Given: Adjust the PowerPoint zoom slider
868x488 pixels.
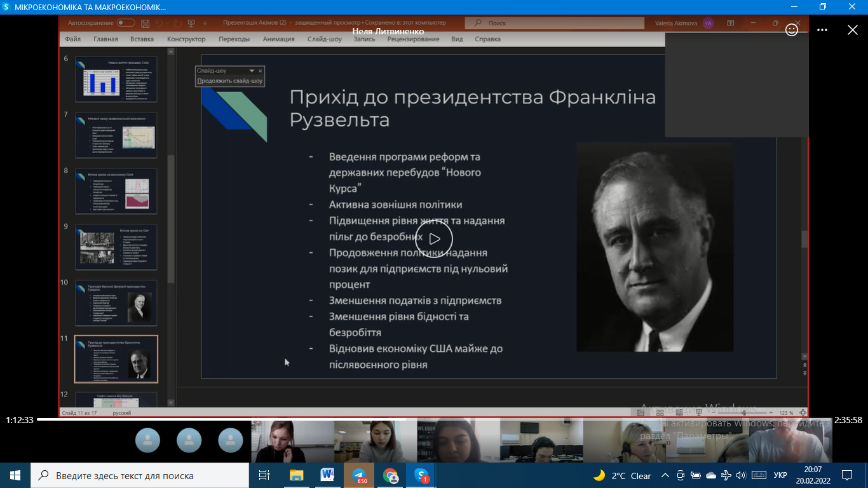Looking at the screenshot, I should pyautogui.click(x=741, y=412).
